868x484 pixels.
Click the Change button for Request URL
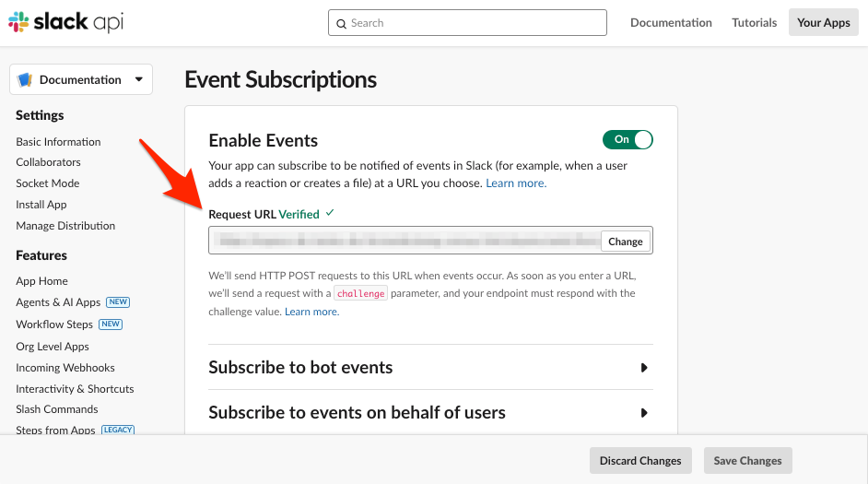tap(625, 242)
